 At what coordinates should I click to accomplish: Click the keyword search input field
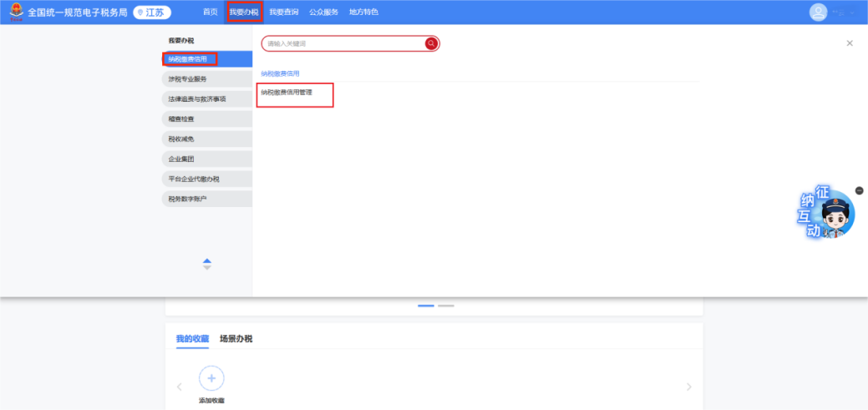point(343,43)
